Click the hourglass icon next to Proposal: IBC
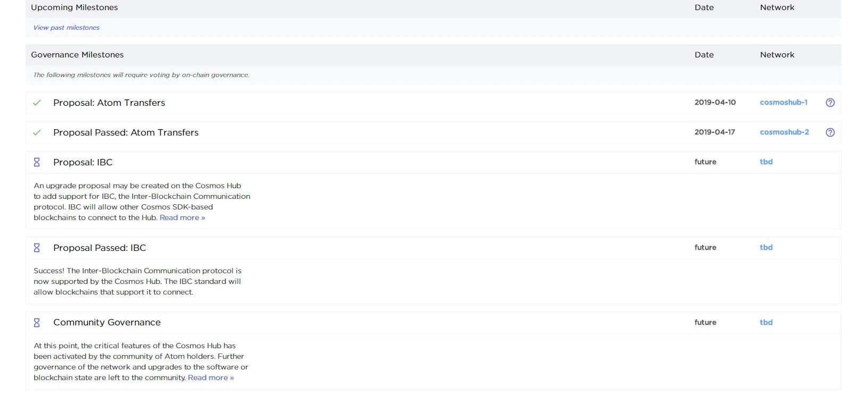The height and width of the screenshot is (395, 868). (x=37, y=162)
